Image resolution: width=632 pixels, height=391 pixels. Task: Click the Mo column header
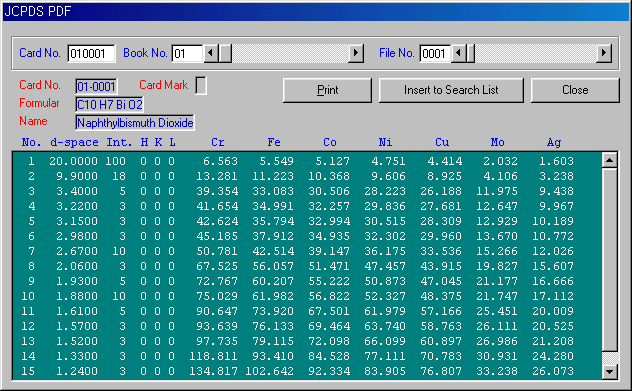[498, 142]
